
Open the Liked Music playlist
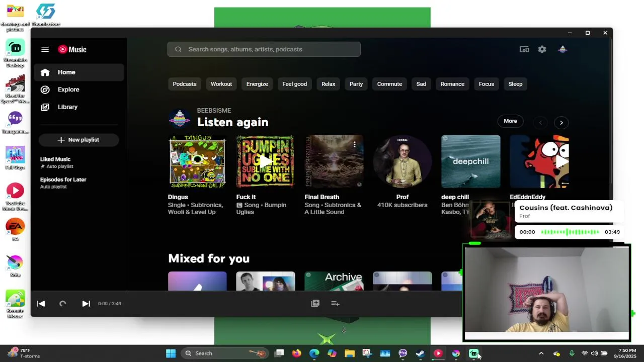point(79,162)
